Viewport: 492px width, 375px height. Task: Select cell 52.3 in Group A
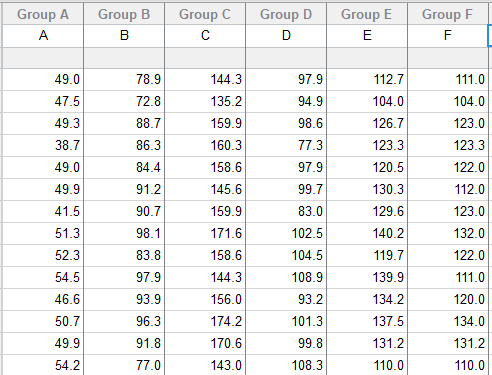[43, 255]
